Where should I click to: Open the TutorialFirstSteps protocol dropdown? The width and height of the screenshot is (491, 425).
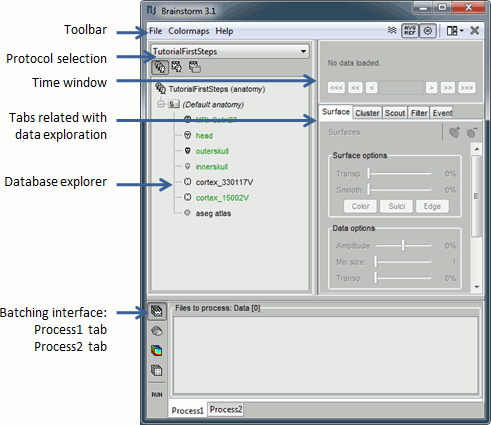point(230,51)
